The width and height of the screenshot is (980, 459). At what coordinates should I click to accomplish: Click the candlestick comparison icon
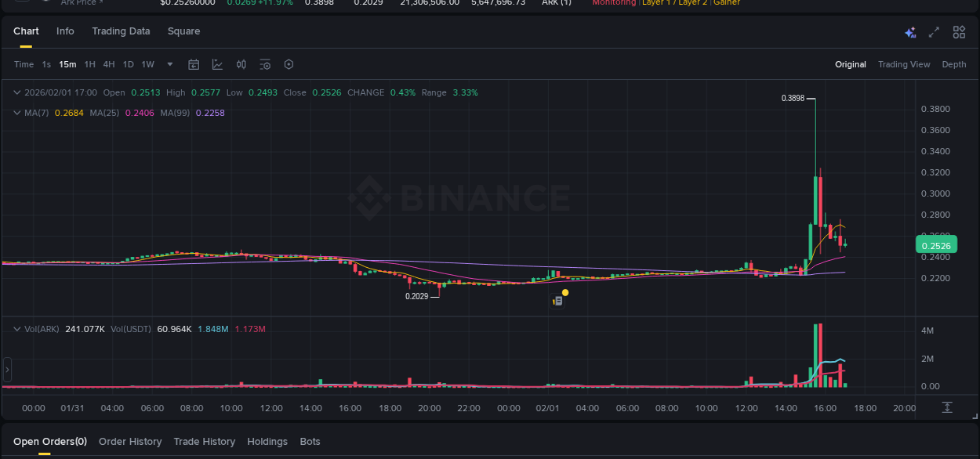coord(241,64)
